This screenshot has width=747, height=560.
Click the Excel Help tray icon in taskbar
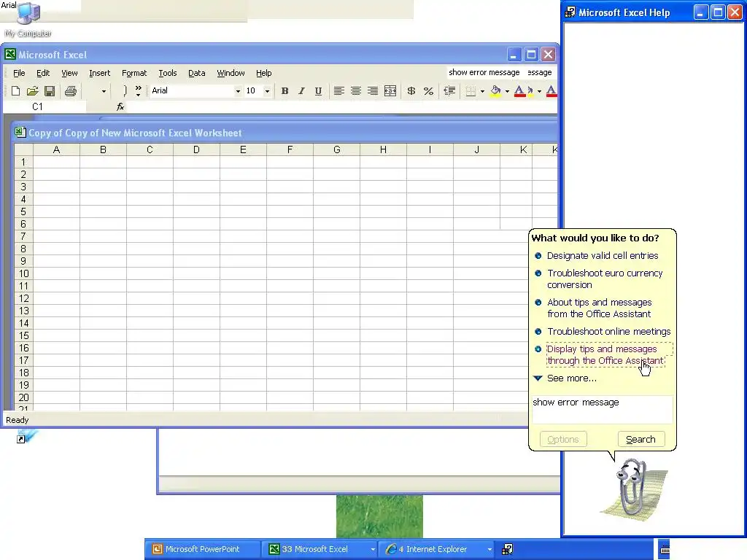(x=508, y=549)
